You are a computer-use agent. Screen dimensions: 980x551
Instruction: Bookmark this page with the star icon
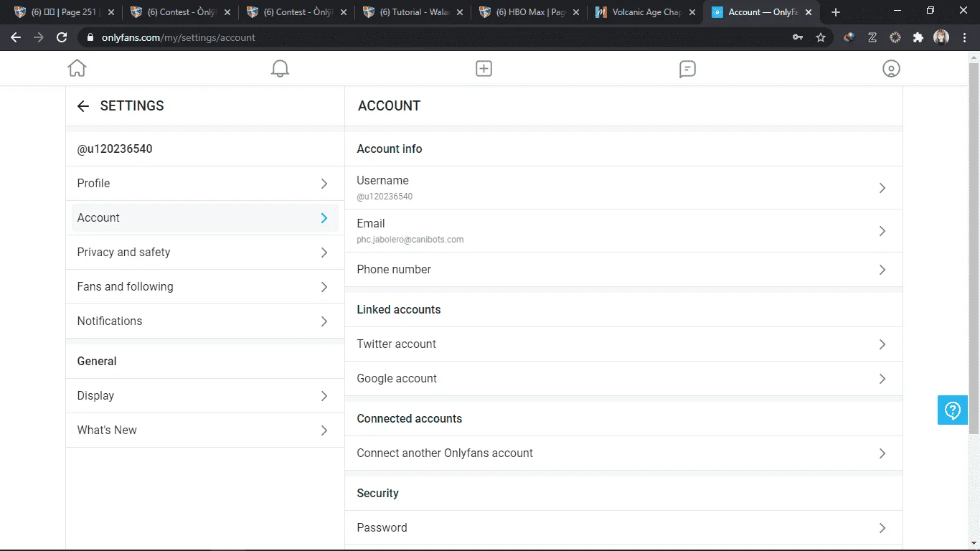(821, 37)
